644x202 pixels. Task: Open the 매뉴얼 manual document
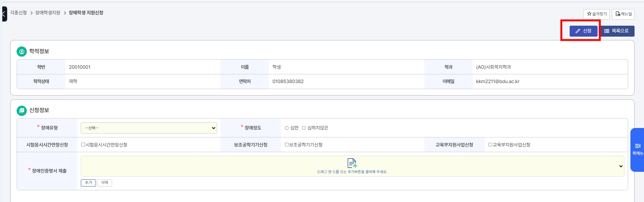coord(623,14)
